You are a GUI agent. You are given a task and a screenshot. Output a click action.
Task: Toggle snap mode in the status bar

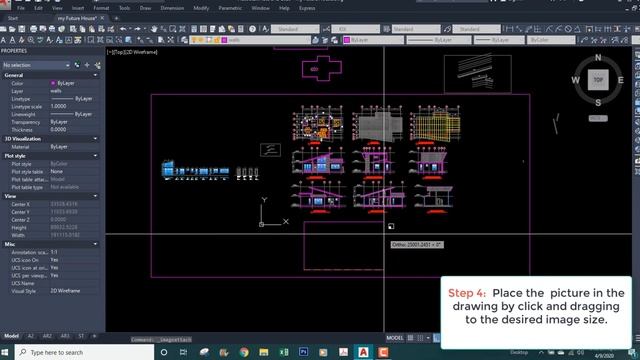click(420, 338)
